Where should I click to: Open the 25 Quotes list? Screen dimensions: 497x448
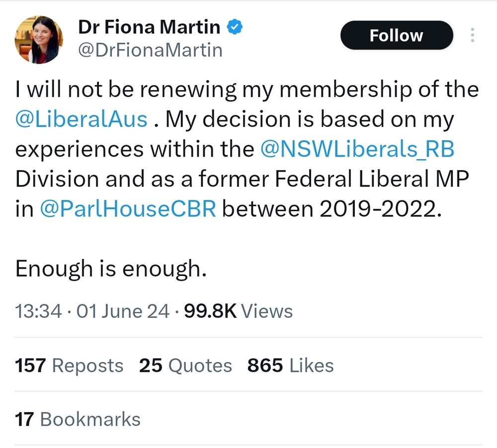(x=185, y=366)
